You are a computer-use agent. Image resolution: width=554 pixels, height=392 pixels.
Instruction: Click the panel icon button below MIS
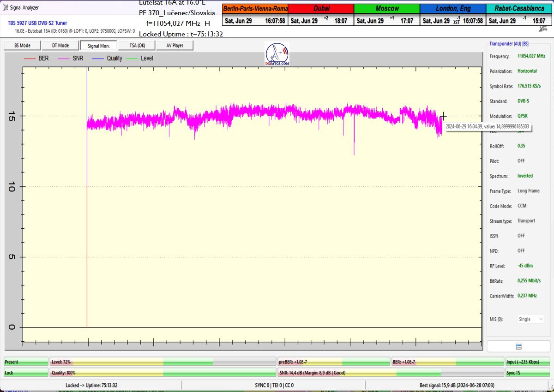(518, 346)
